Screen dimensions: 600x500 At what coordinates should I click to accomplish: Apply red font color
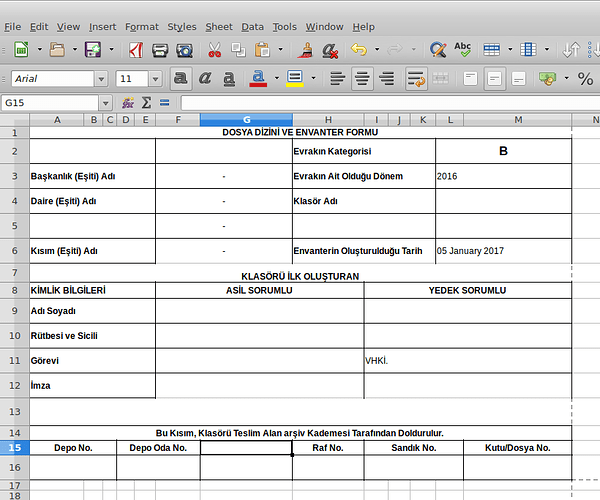click(x=258, y=79)
